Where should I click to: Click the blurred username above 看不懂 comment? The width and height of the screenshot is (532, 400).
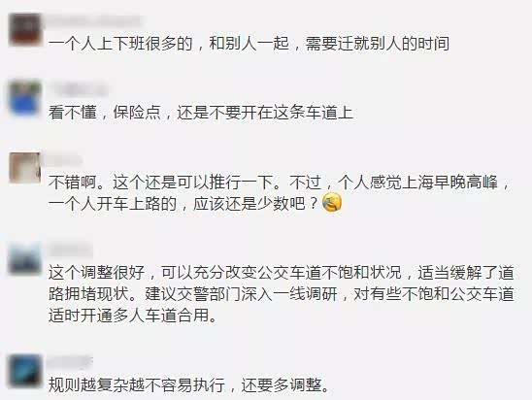[78, 90]
